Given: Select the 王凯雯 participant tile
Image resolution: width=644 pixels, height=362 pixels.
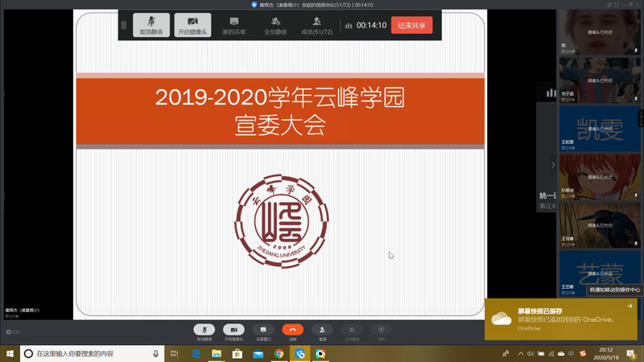Looking at the screenshot, I should click(x=600, y=129).
